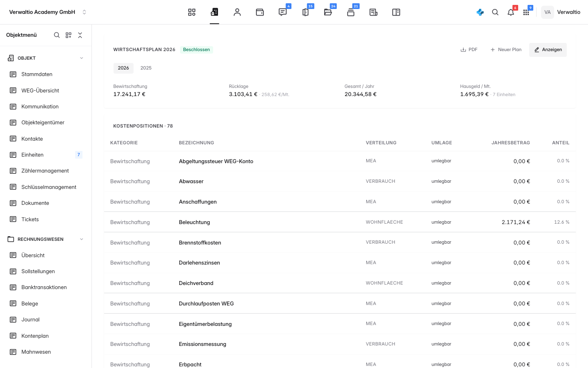The width and height of the screenshot is (588, 368).
Task: Click the JAHRESBETRAG column header
Action: click(510, 143)
